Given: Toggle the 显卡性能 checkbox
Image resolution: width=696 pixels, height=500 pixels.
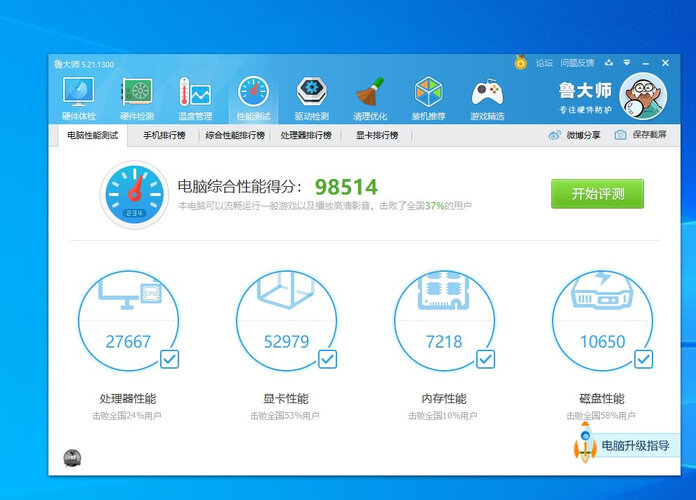Looking at the screenshot, I should [x=328, y=359].
